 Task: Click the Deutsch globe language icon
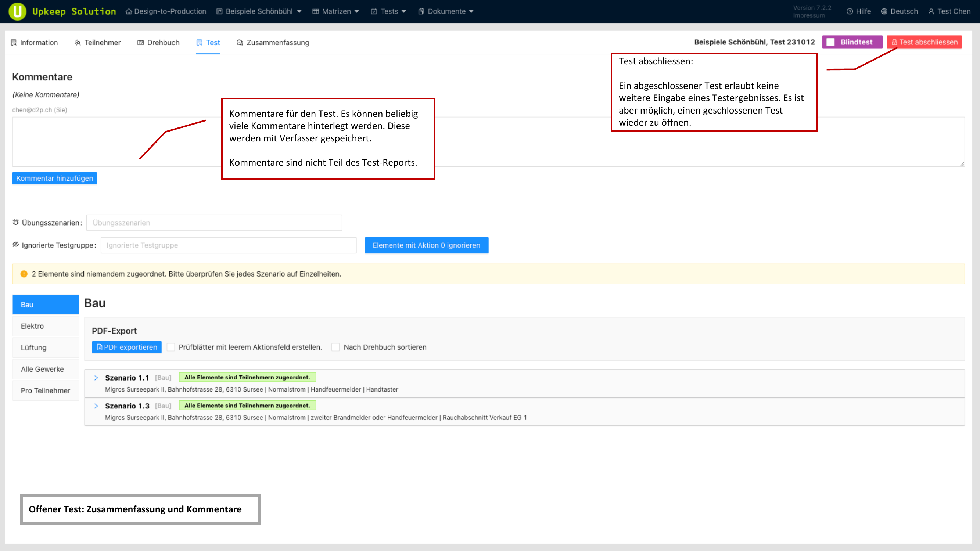point(884,11)
